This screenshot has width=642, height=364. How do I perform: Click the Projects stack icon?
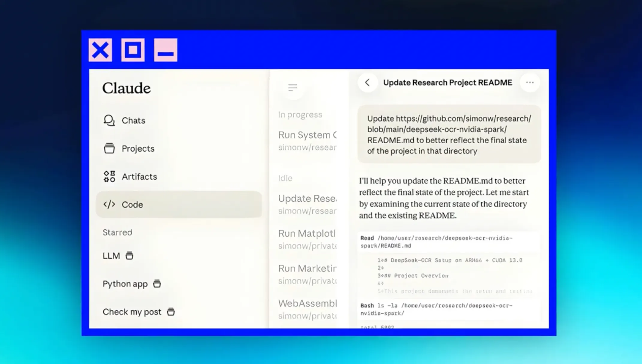(109, 148)
